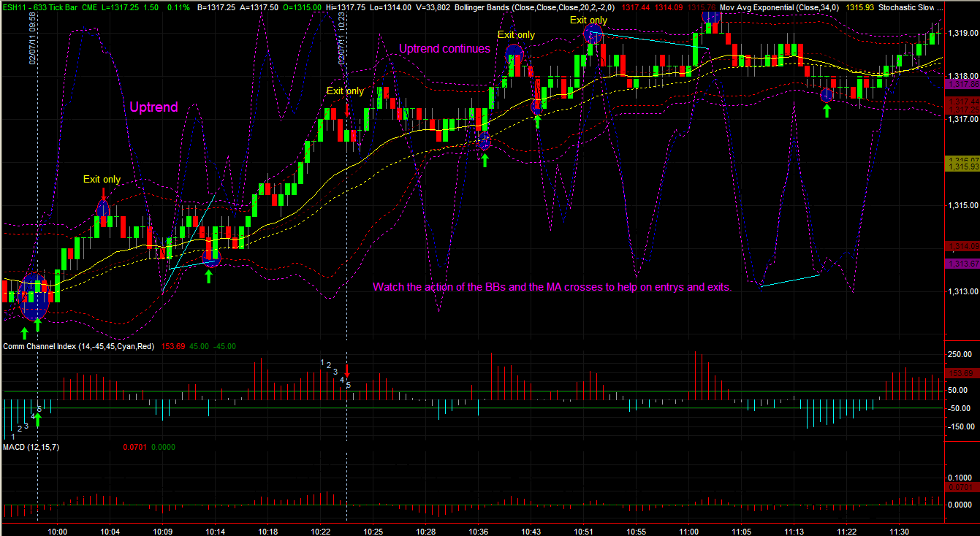Viewport: 980px width, 536px height.
Task: Click the 10:43 time axis label
Action: 532,531
